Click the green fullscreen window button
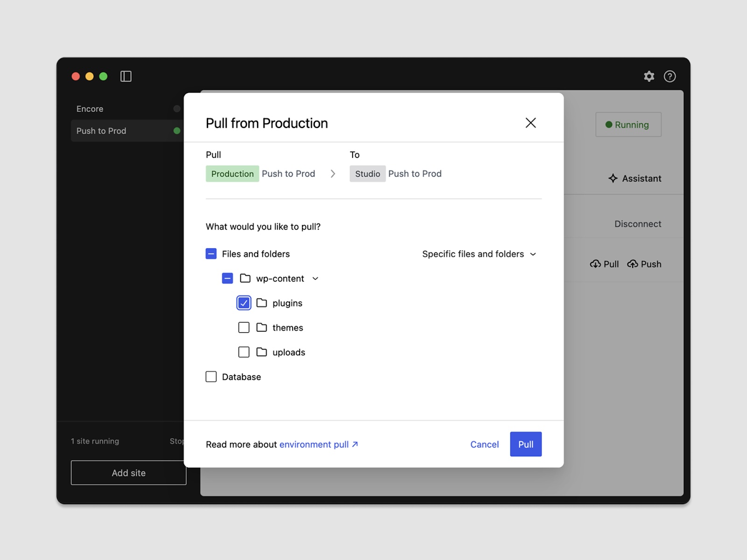The height and width of the screenshot is (560, 747). 103,76
